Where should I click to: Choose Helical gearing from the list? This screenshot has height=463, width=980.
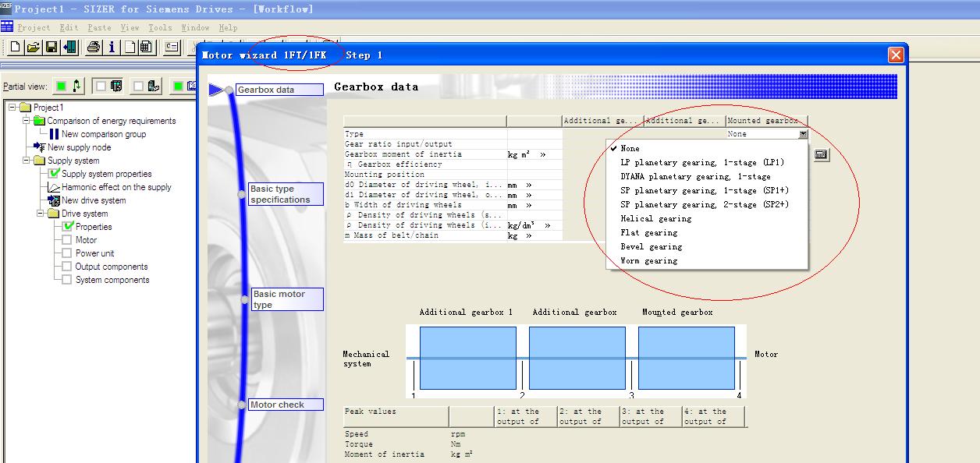click(x=655, y=219)
